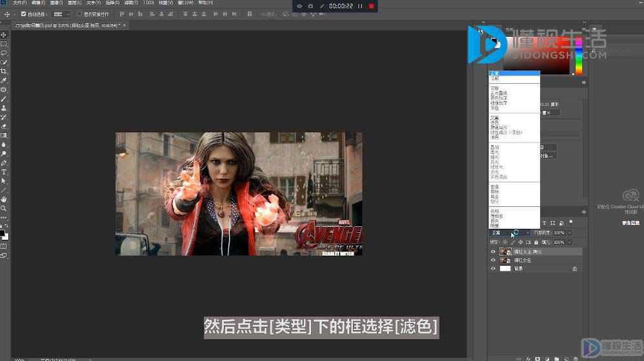The width and height of the screenshot is (644, 361).
Task: Pause the screen recording
Action: [x=360, y=6]
